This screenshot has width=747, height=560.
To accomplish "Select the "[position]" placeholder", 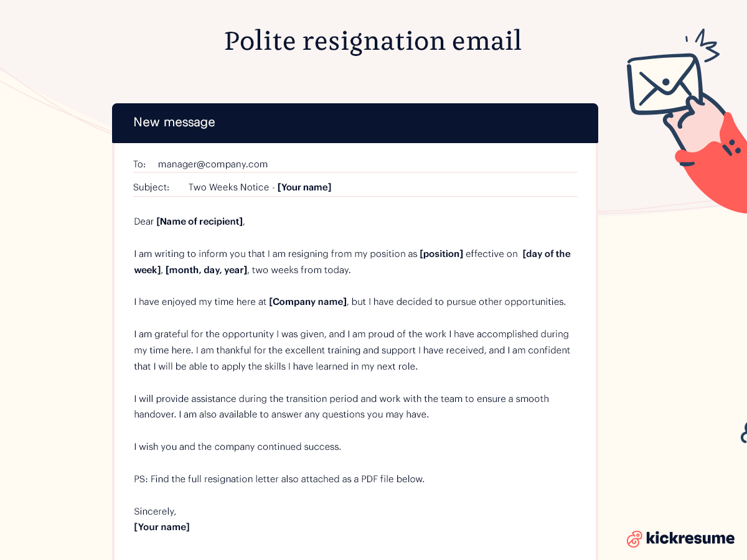I will (441, 254).
